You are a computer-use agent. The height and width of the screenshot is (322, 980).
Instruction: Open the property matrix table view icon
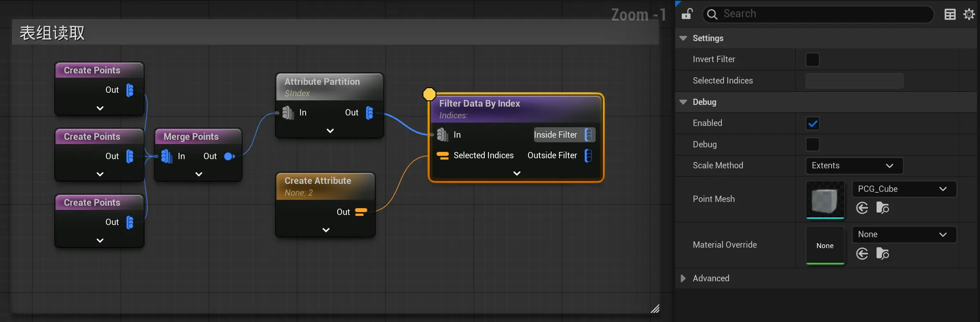click(x=950, y=14)
